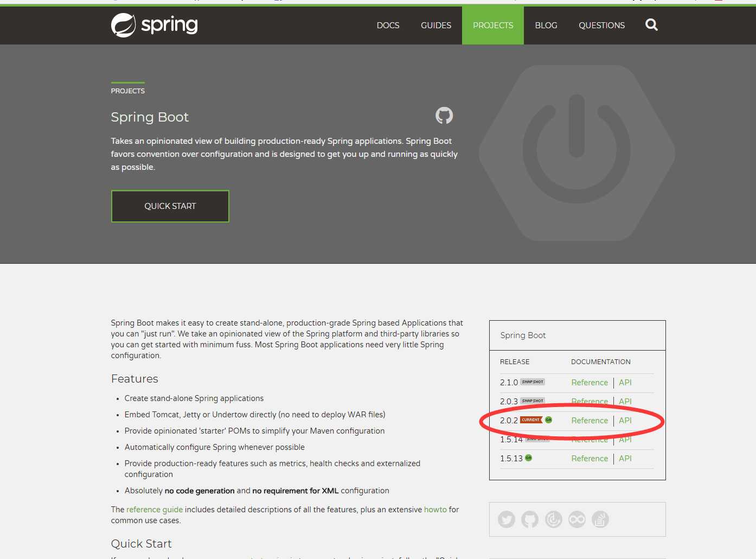Open the Stack Overflow icon in the sidebar
Image resolution: width=756 pixels, height=559 pixels.
click(x=600, y=519)
